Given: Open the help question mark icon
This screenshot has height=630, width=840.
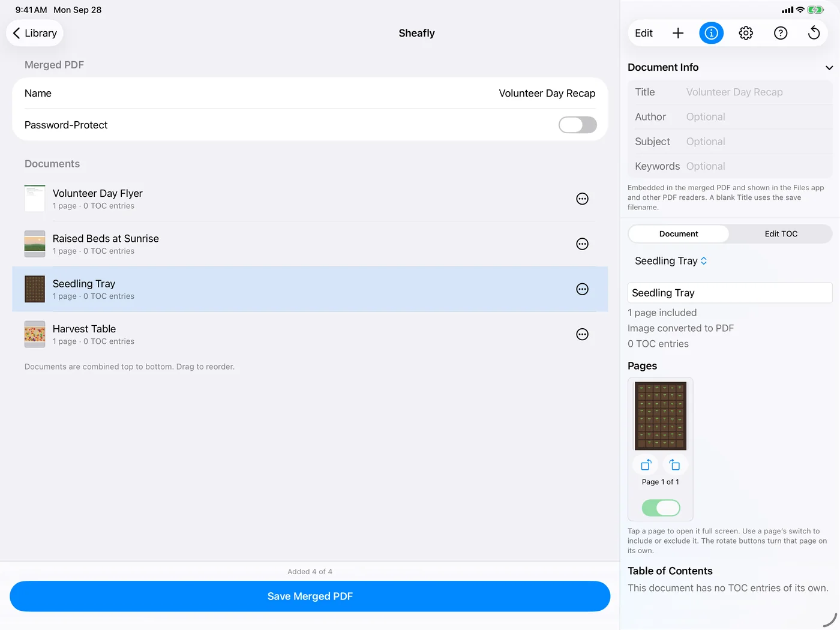Looking at the screenshot, I should pos(781,33).
